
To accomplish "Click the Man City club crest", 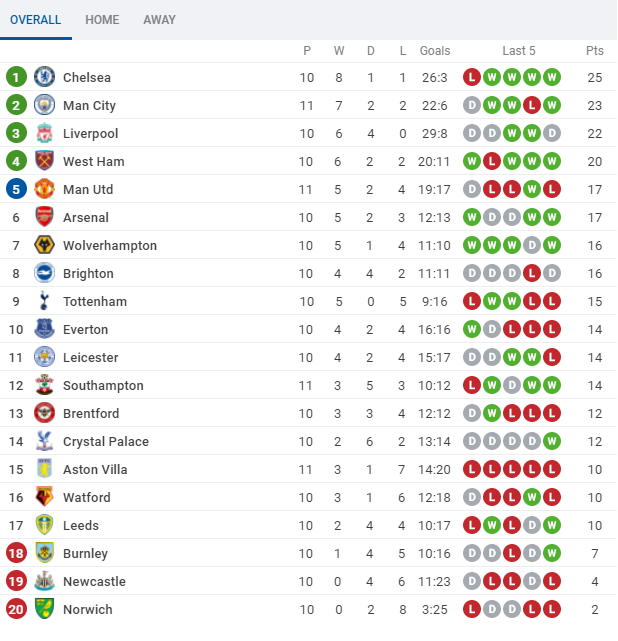I will coord(44,105).
